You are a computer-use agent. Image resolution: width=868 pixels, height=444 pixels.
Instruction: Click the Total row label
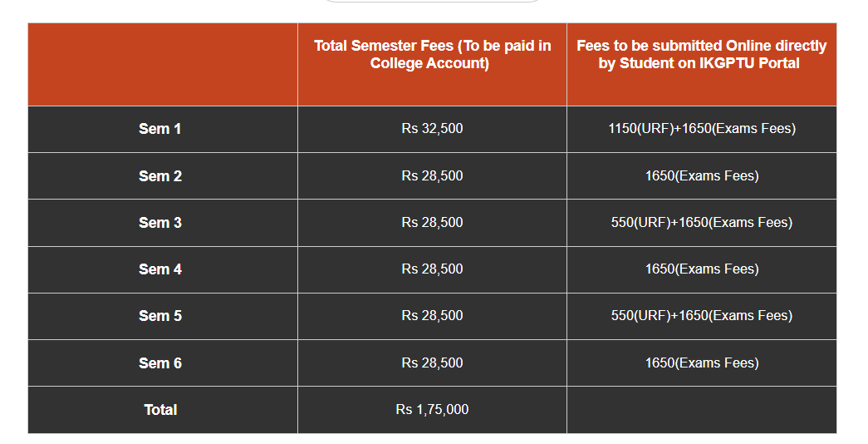(x=160, y=410)
